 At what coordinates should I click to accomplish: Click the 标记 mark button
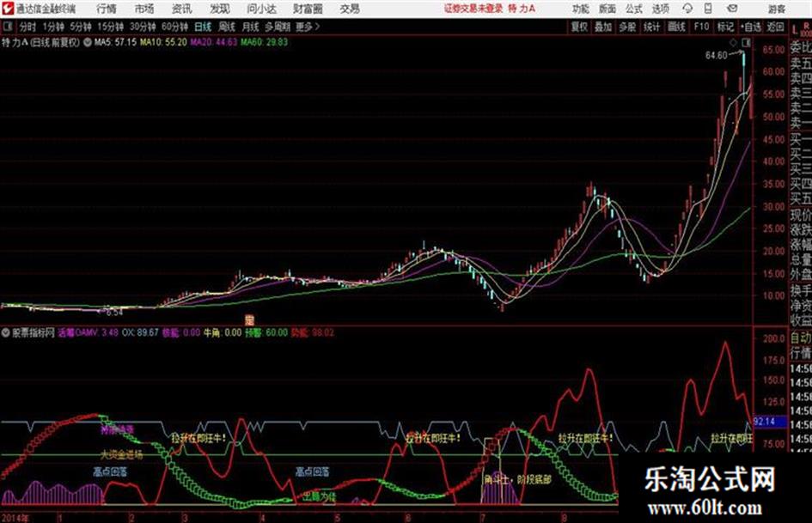725,27
